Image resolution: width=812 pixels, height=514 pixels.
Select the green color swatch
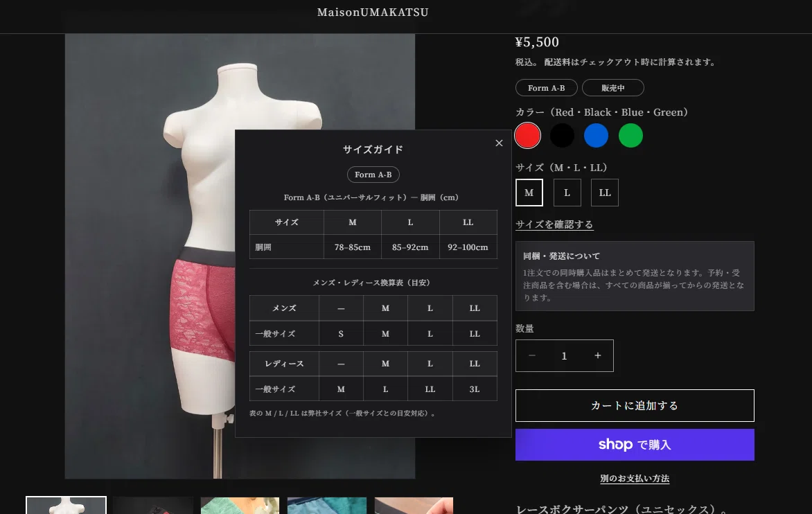(630, 136)
